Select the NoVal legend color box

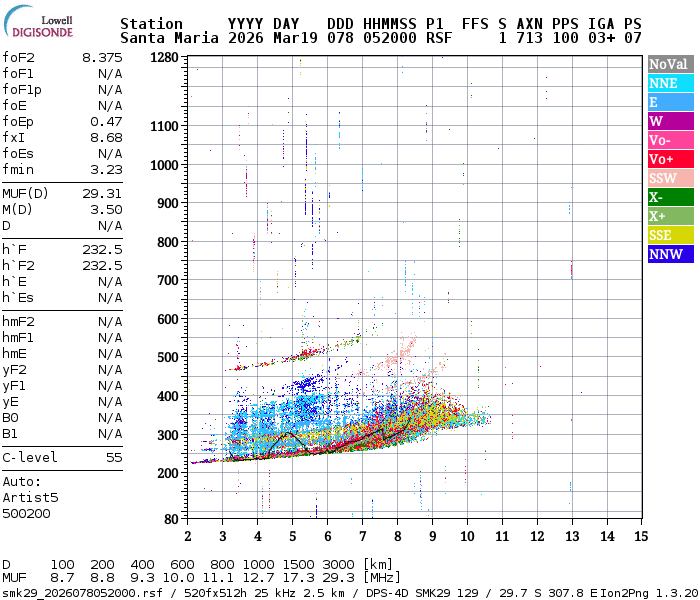pos(670,64)
